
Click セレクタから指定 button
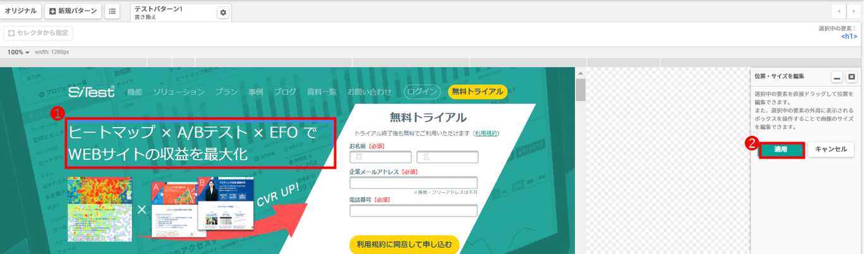click(38, 33)
